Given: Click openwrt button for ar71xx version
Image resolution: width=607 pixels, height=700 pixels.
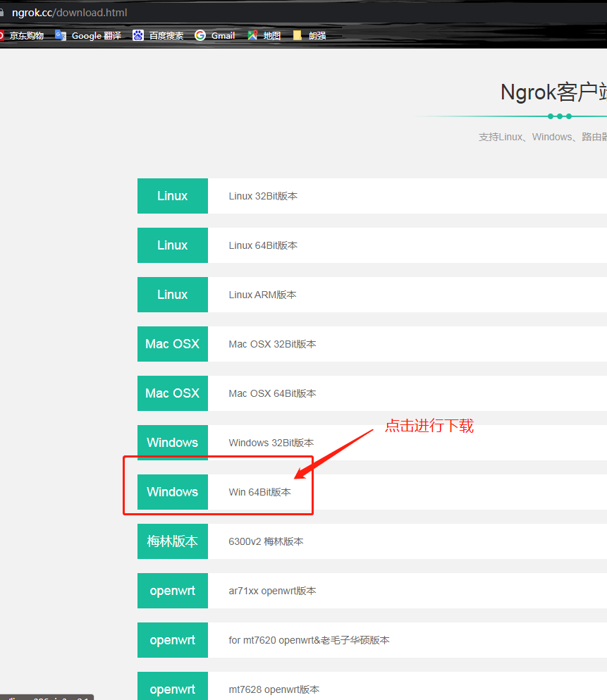Looking at the screenshot, I should 172,591.
